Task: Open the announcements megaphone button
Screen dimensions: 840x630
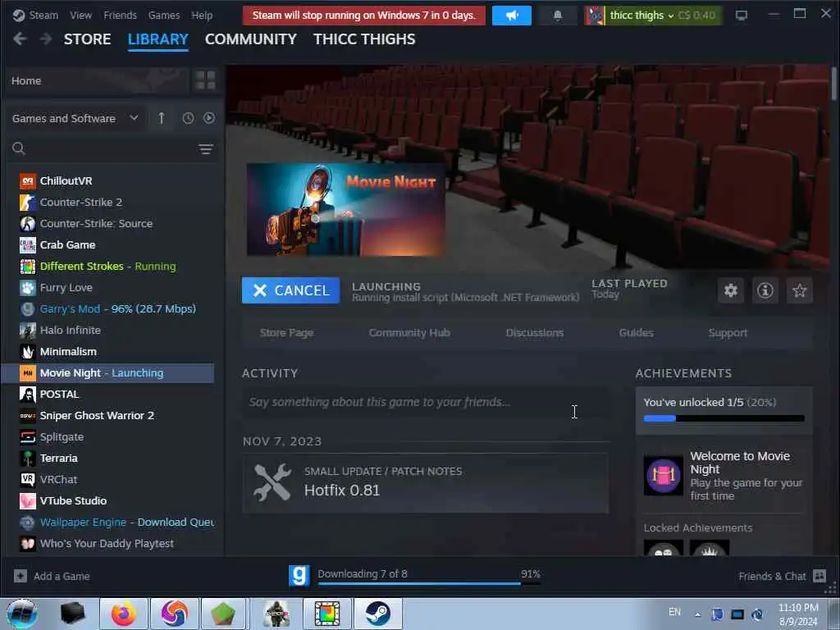Action: pyautogui.click(x=512, y=16)
